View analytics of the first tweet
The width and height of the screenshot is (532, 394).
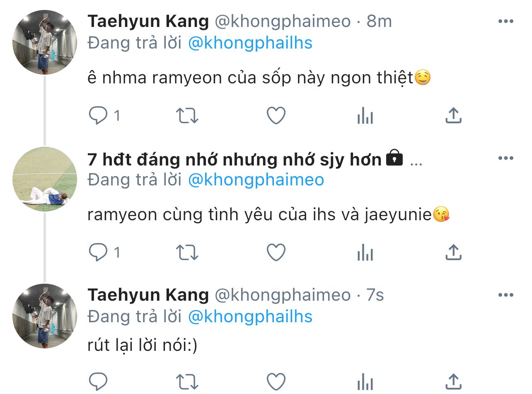pos(365,116)
